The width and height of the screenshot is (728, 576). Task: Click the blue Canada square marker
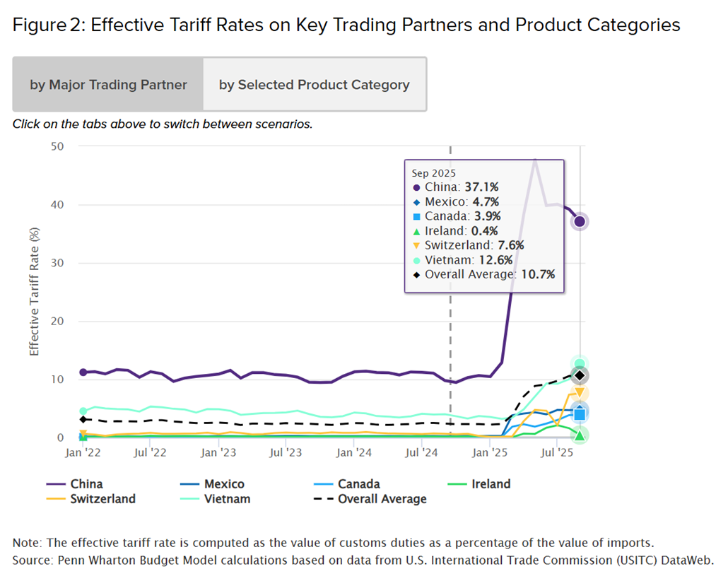(x=580, y=415)
